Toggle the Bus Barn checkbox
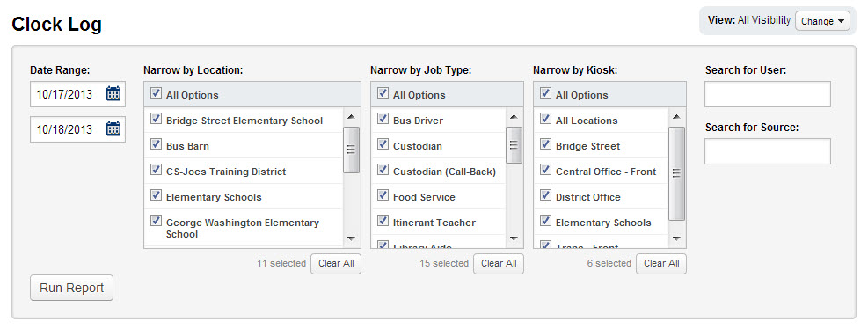The height and width of the screenshot is (329, 868). 157,144
